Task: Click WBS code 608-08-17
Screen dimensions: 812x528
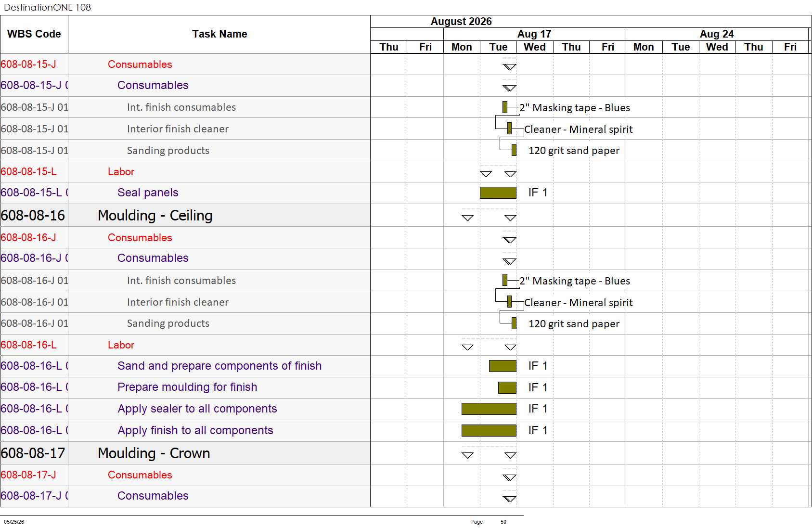Action: click(x=33, y=453)
